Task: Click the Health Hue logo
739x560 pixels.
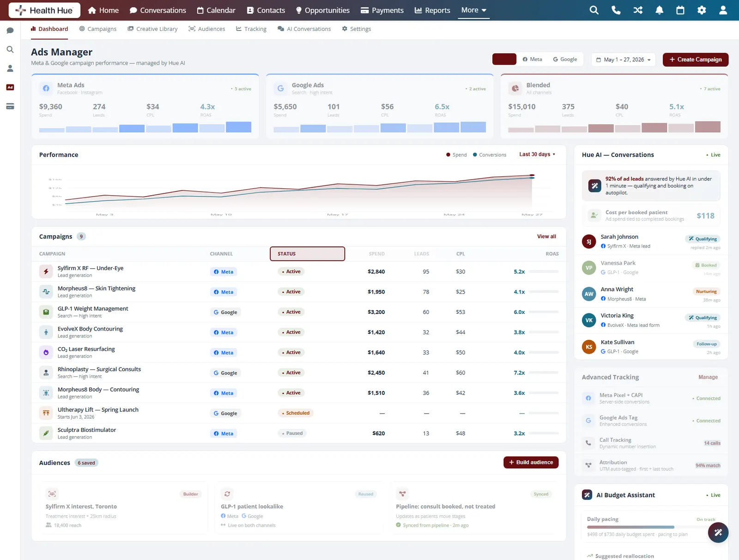Action: (44, 10)
